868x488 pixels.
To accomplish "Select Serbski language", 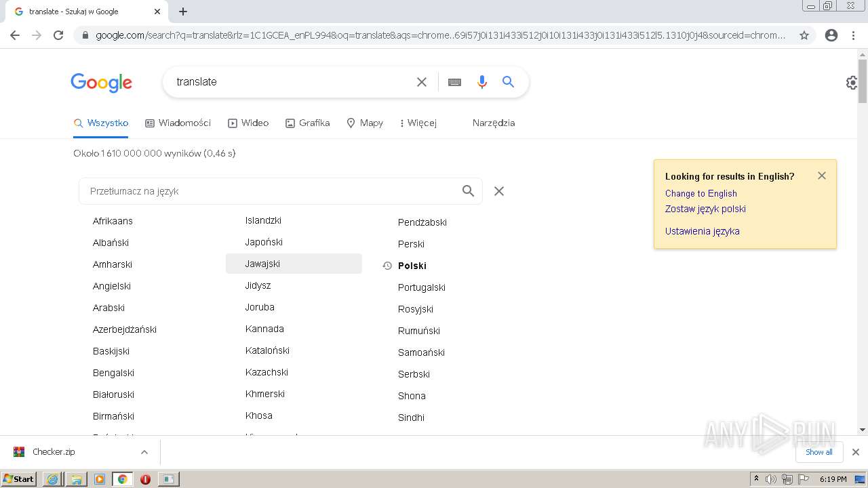I will (414, 374).
